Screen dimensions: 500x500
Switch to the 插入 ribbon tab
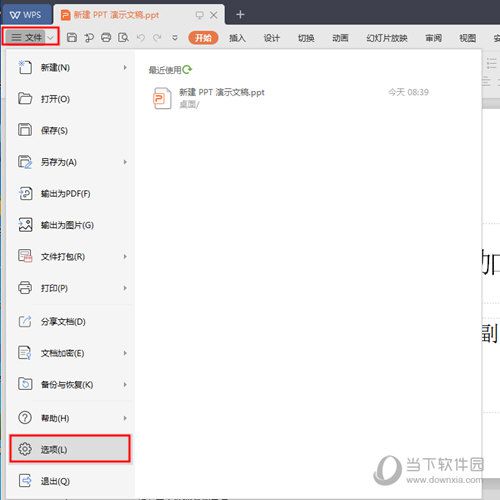pos(237,38)
